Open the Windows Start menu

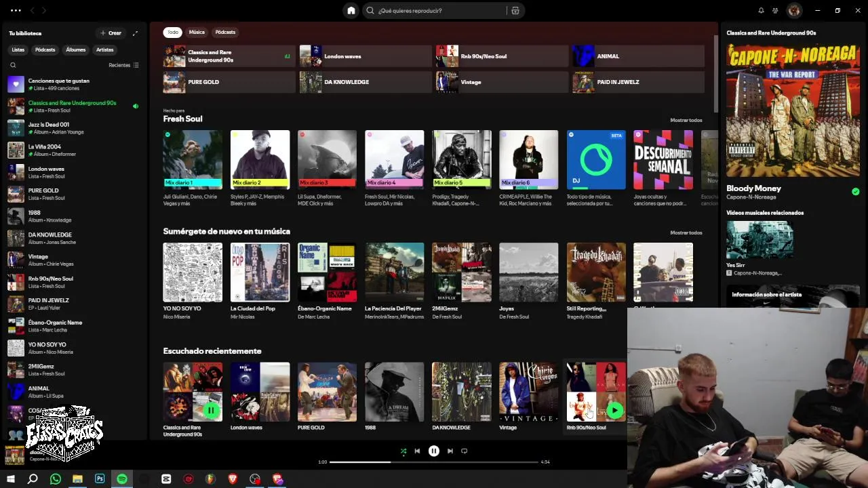point(10,479)
